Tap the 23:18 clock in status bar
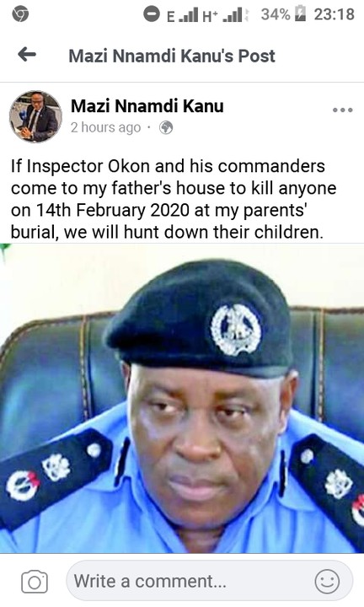Screen dimensions: 364x607 click(x=335, y=14)
